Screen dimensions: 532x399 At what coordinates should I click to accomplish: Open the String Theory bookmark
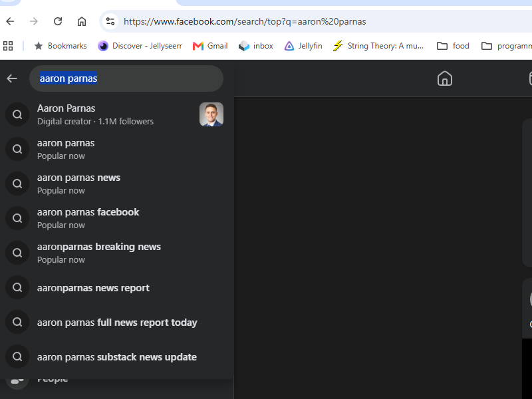pyautogui.click(x=378, y=46)
